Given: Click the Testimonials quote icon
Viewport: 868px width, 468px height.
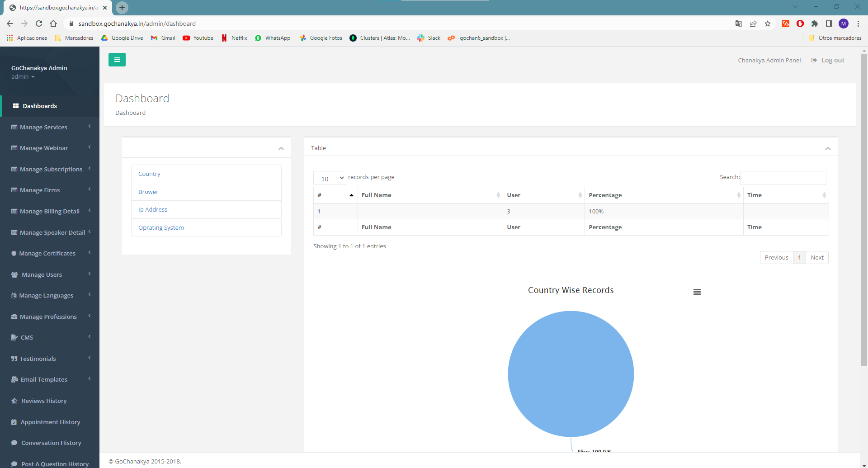Looking at the screenshot, I should click(14, 359).
